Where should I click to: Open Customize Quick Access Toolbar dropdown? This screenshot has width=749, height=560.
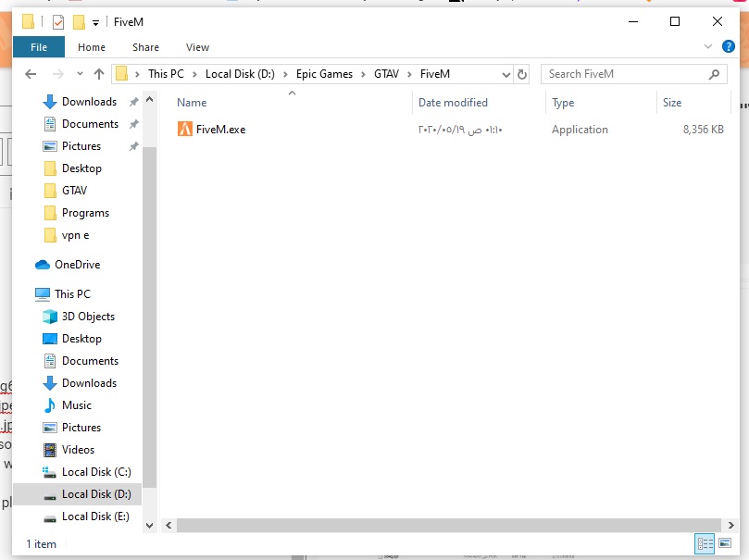[x=95, y=22]
